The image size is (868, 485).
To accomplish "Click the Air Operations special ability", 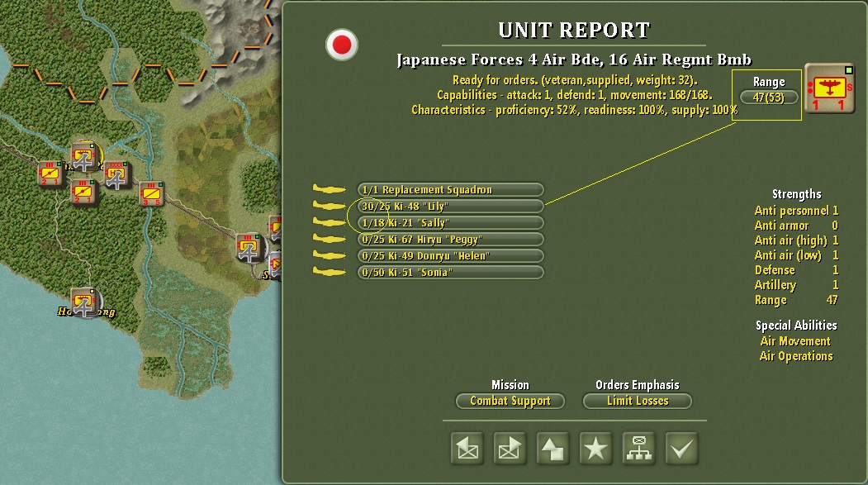I will click(795, 356).
